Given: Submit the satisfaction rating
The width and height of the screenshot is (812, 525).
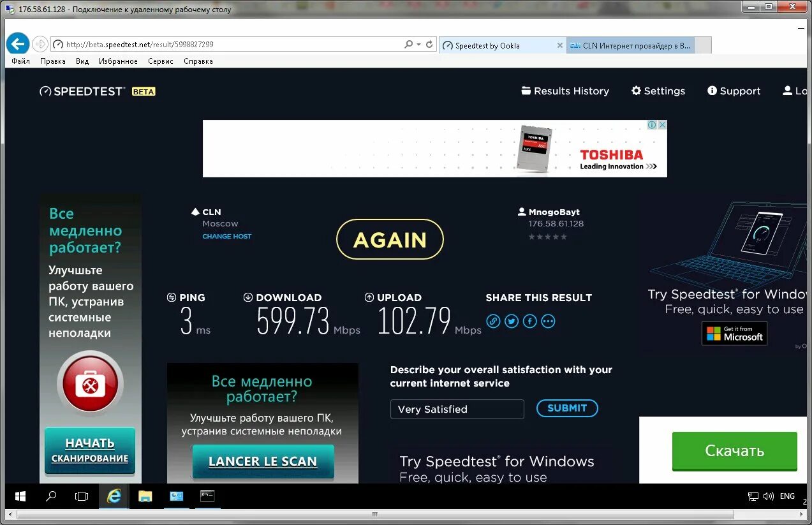Looking at the screenshot, I should pos(567,408).
